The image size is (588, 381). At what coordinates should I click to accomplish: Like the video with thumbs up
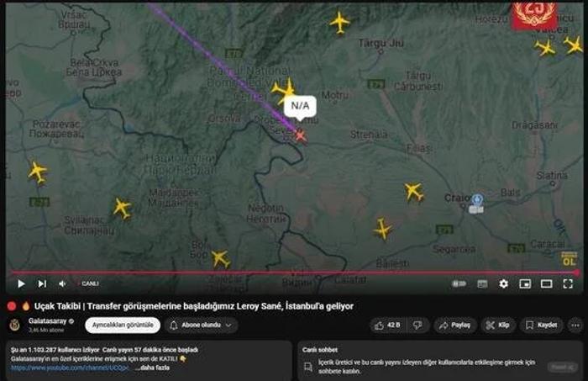click(388, 325)
